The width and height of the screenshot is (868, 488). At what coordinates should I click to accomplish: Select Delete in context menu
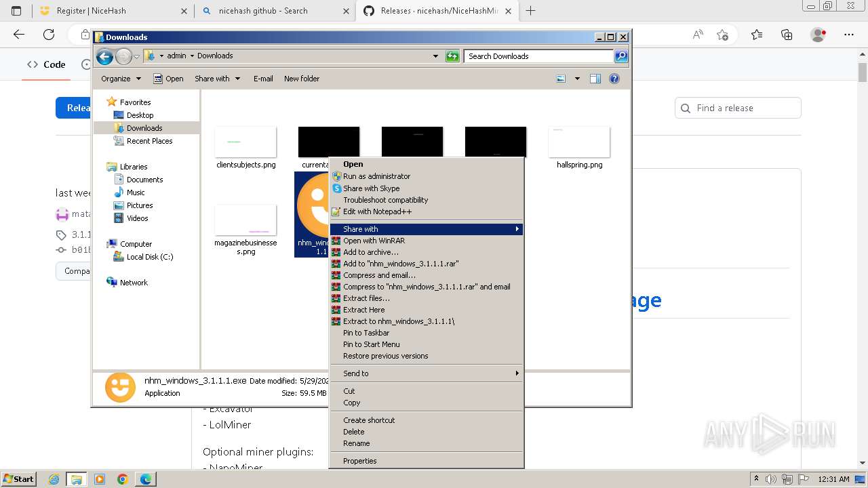point(427,432)
